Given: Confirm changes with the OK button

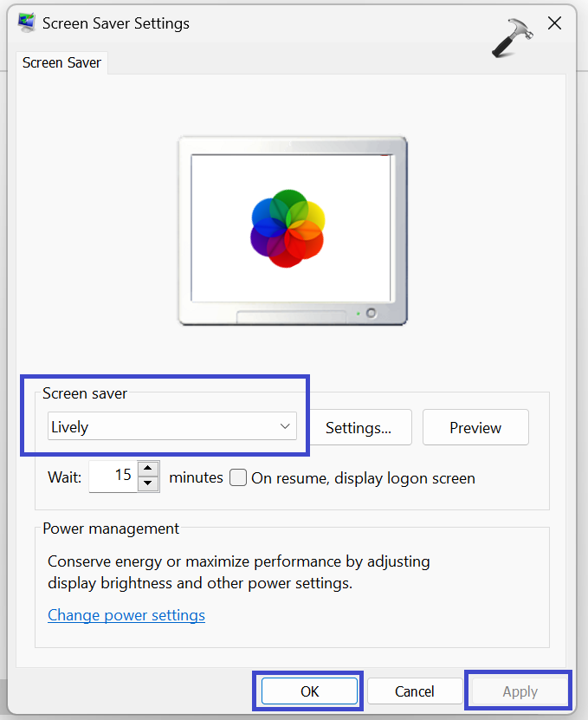Looking at the screenshot, I should (x=309, y=691).
